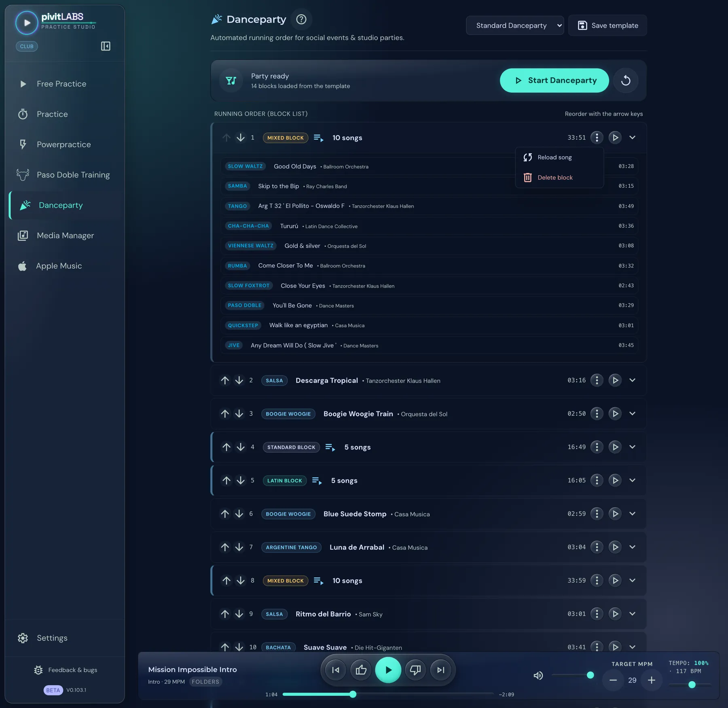Open Paso Doble Training in sidebar

[x=66, y=175]
